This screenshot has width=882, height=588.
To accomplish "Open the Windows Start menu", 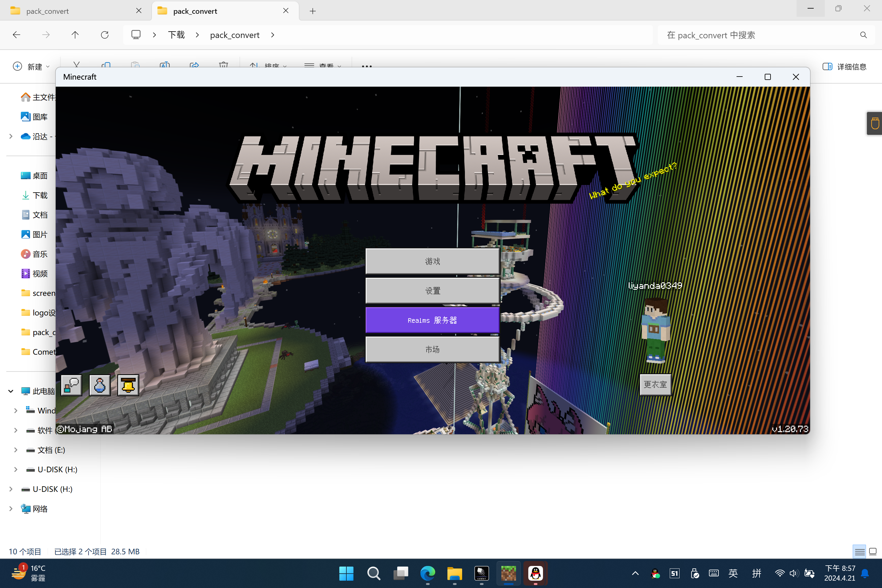I will [x=346, y=573].
